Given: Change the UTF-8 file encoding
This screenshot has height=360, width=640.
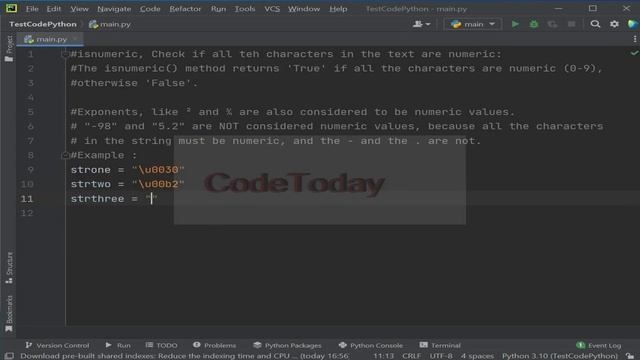Looking at the screenshot, I should pyautogui.click(x=441, y=356).
